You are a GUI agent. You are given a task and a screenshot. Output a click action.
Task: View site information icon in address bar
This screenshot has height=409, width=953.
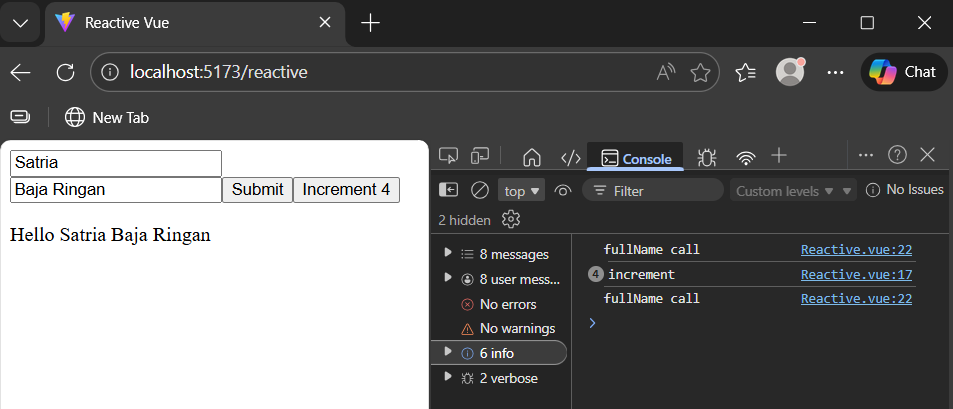click(109, 72)
